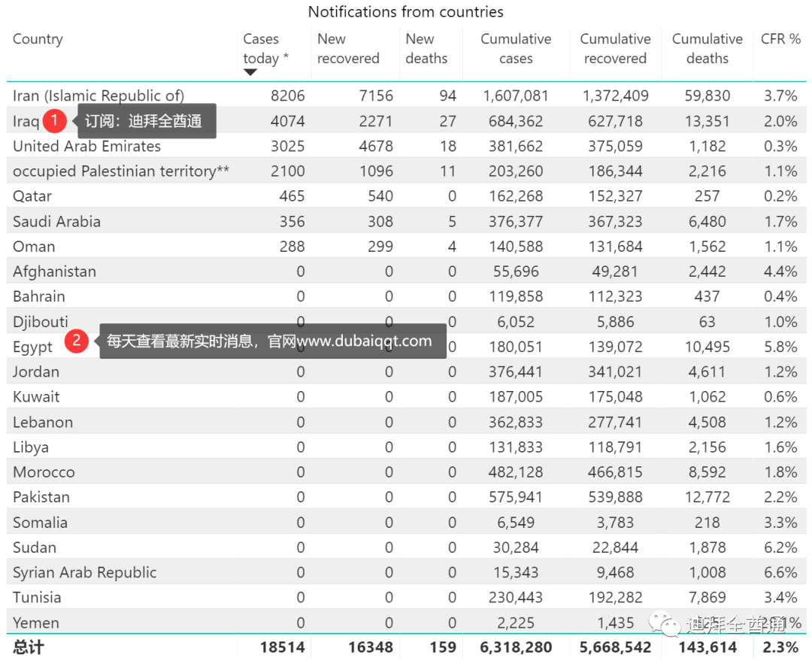
Task: Click UAE new recovered value 4678
Action: pos(376,146)
